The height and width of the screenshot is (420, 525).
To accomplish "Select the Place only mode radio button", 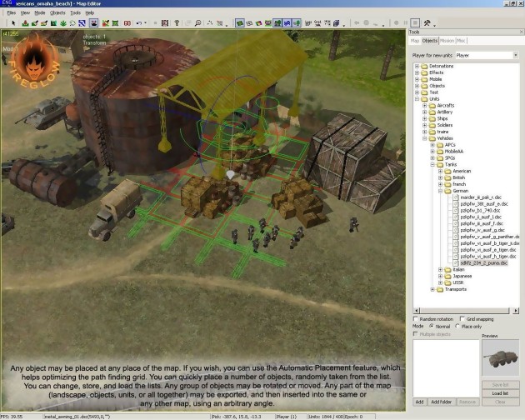I will coord(459,326).
